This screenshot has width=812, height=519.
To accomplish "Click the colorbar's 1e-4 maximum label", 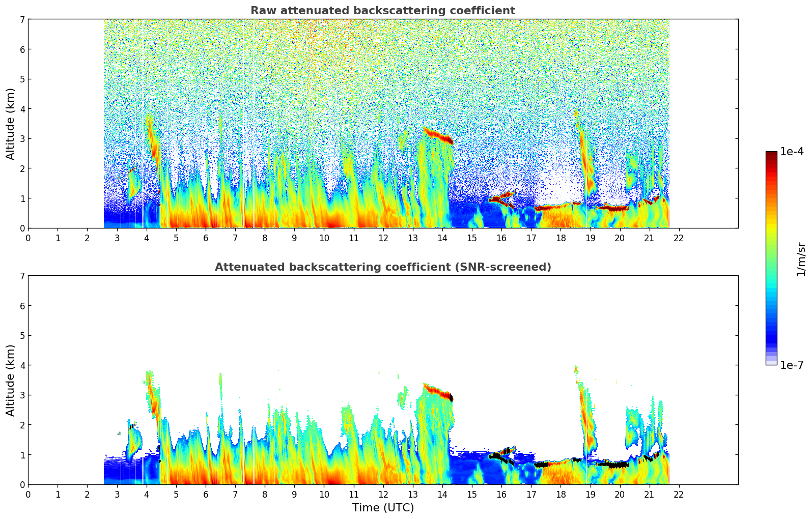I will pos(792,152).
